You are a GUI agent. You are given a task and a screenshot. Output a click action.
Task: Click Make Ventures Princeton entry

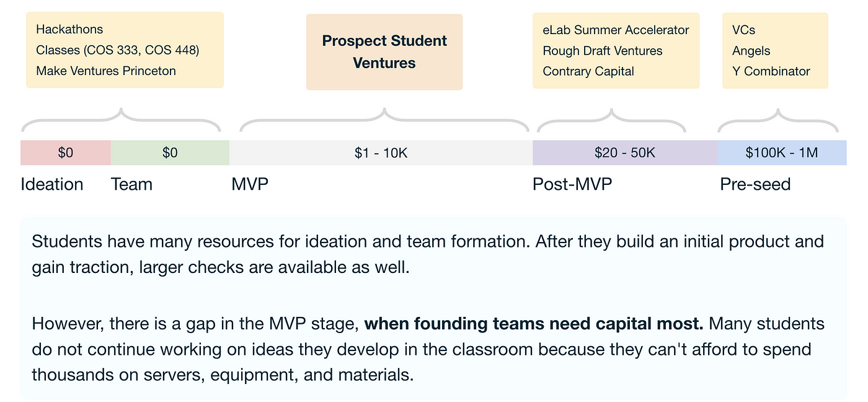point(106,71)
